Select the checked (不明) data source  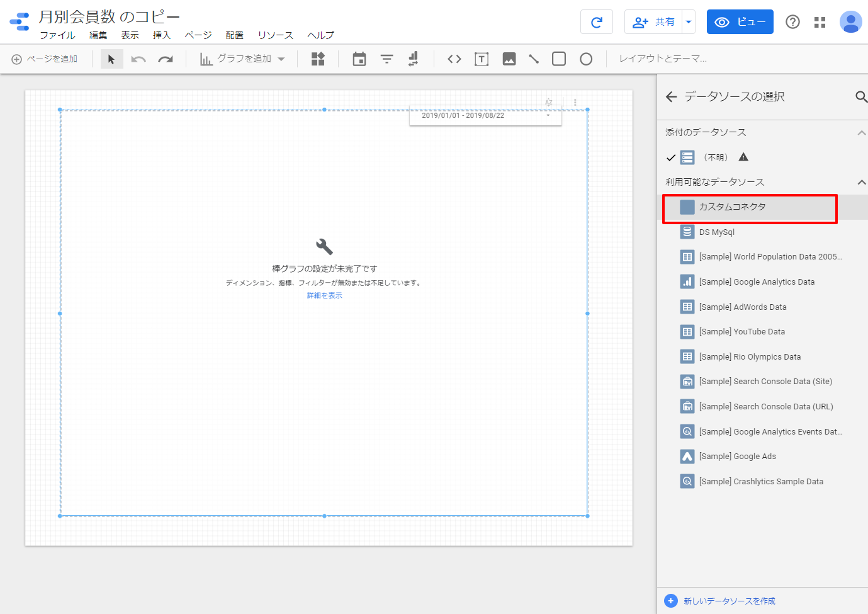pos(715,157)
